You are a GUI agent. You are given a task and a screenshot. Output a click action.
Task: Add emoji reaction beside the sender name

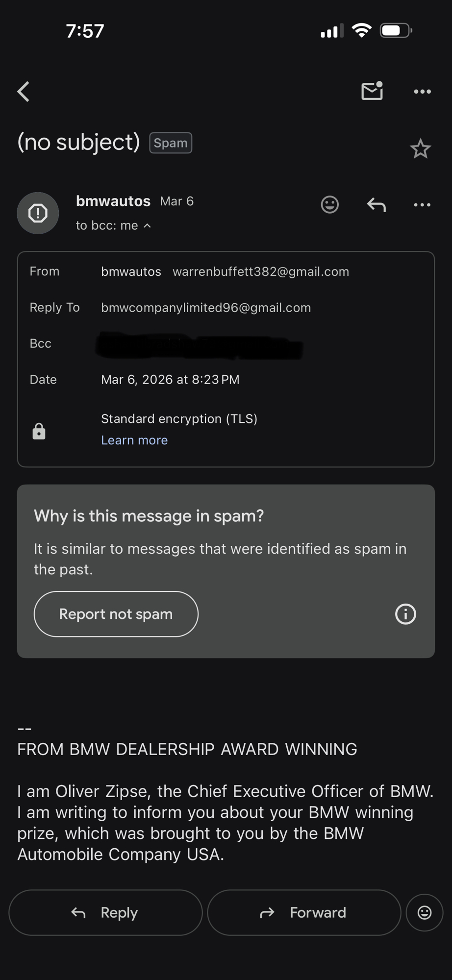click(x=329, y=204)
